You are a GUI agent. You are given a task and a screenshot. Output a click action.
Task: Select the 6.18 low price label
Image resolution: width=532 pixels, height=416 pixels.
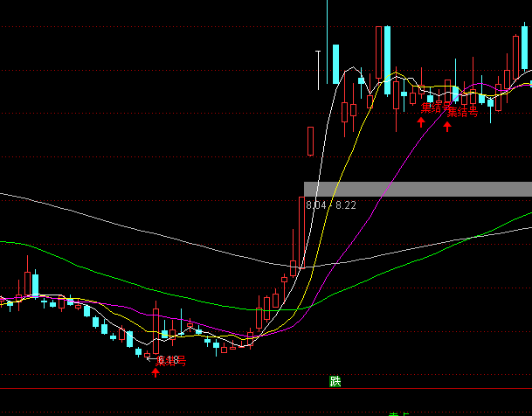168,360
